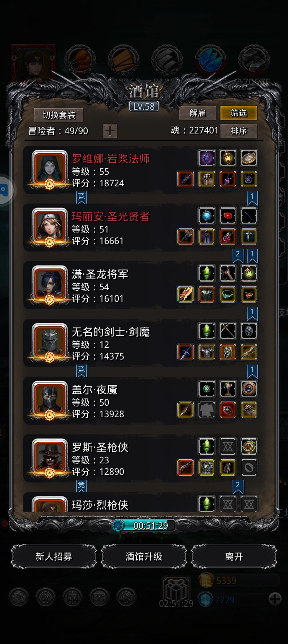Open 新人招募 recruitment tab
288x644 pixels.
click(x=54, y=556)
